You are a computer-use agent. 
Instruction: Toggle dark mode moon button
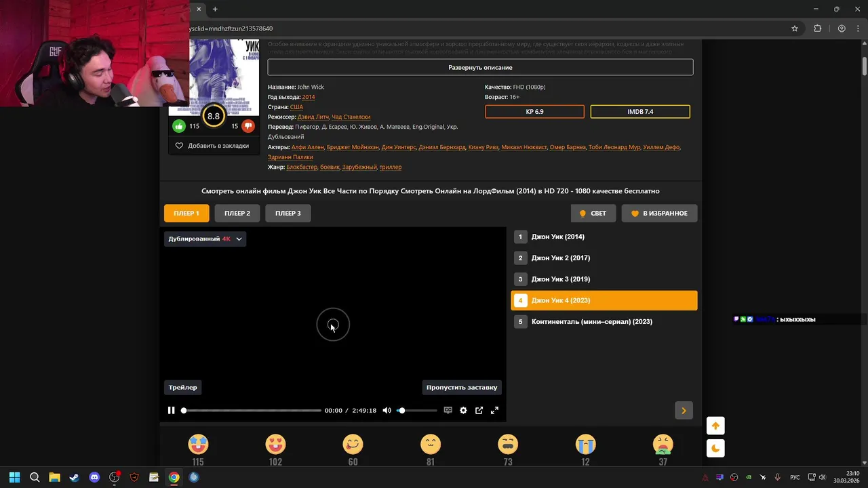[x=715, y=448]
